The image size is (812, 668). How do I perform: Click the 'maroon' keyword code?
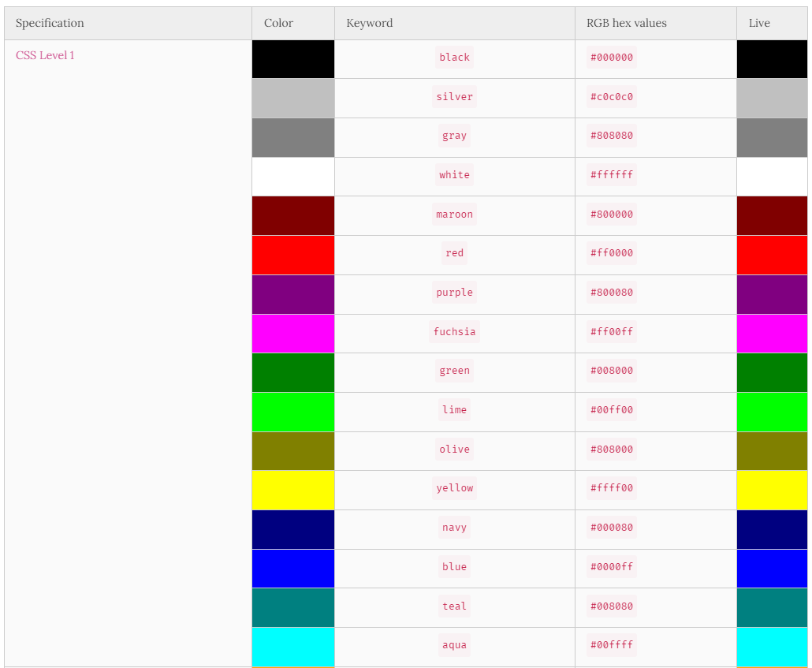click(454, 214)
